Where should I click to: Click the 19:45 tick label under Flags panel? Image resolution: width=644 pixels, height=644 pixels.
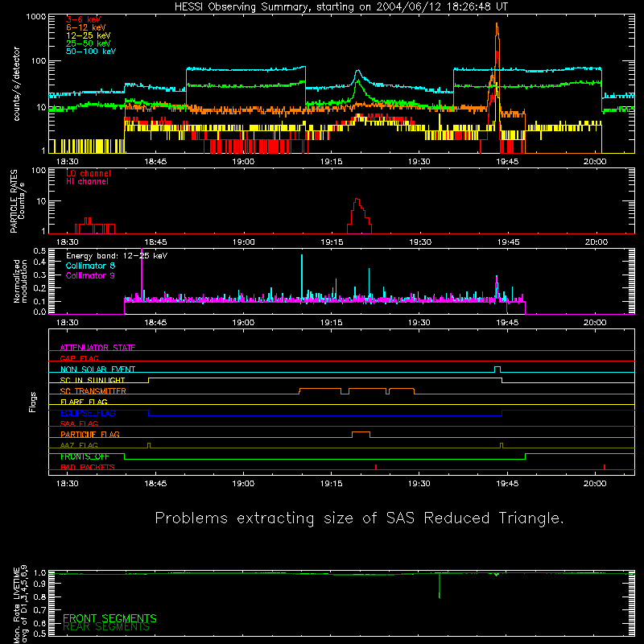pyautogui.click(x=507, y=484)
